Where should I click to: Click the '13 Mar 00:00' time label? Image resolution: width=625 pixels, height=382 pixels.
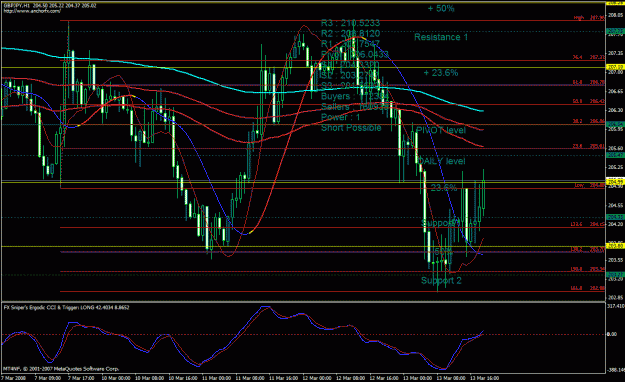click(x=417, y=378)
